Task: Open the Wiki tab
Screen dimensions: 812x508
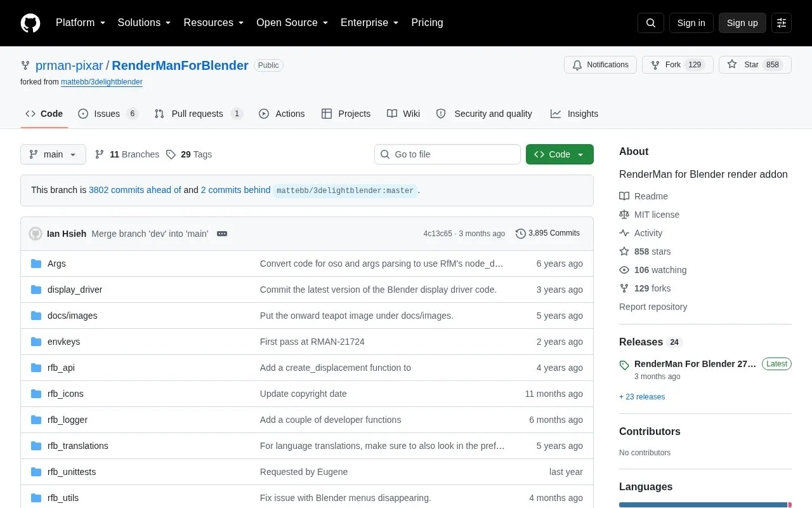Action: pyautogui.click(x=403, y=114)
